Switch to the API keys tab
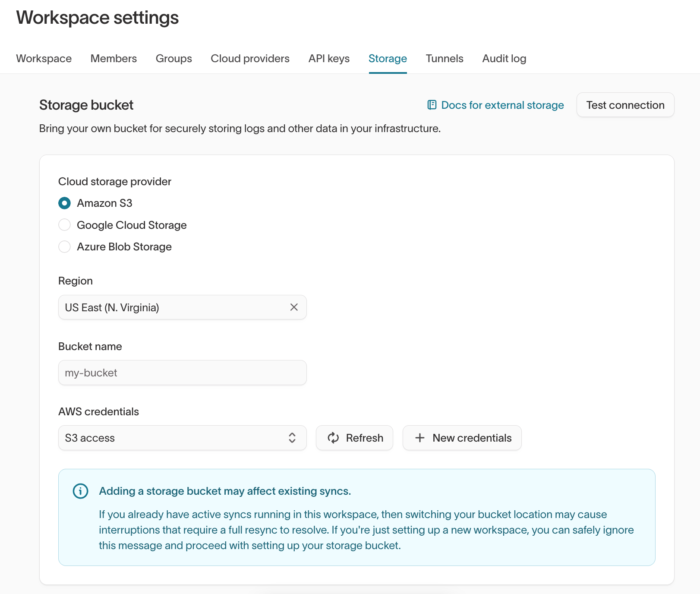The height and width of the screenshot is (594, 700). [x=329, y=59]
